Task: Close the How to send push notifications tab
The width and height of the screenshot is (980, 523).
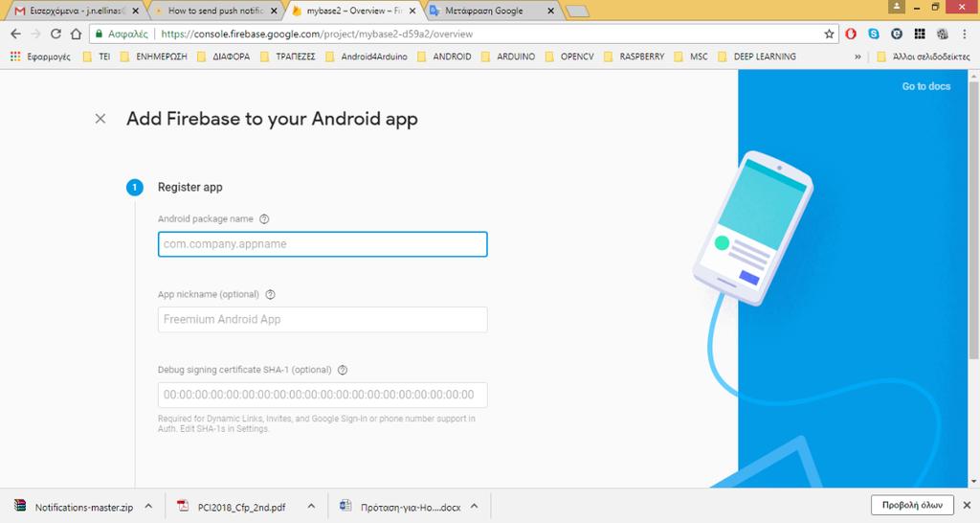Action: (x=274, y=11)
